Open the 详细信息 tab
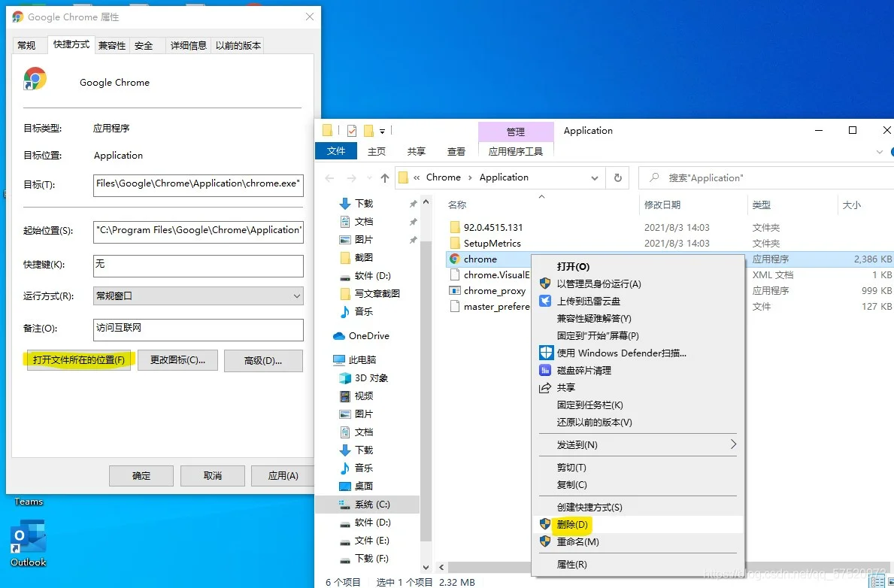This screenshot has height=588, width=894. click(x=189, y=46)
